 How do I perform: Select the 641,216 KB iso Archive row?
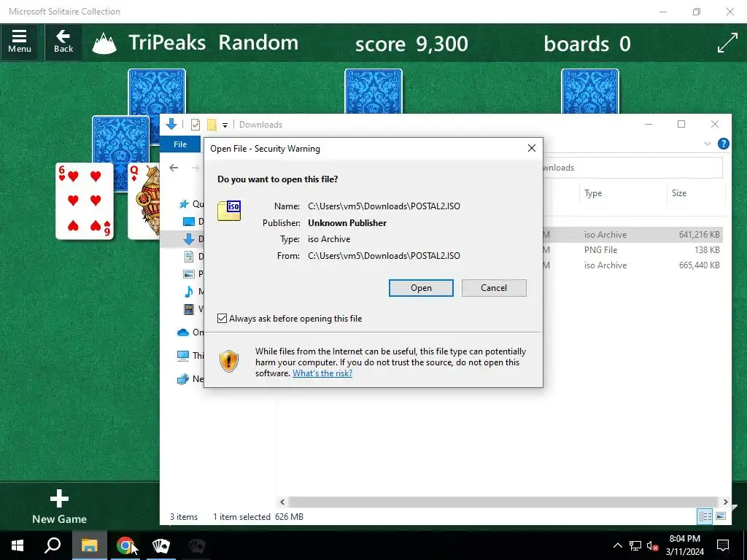[632, 234]
